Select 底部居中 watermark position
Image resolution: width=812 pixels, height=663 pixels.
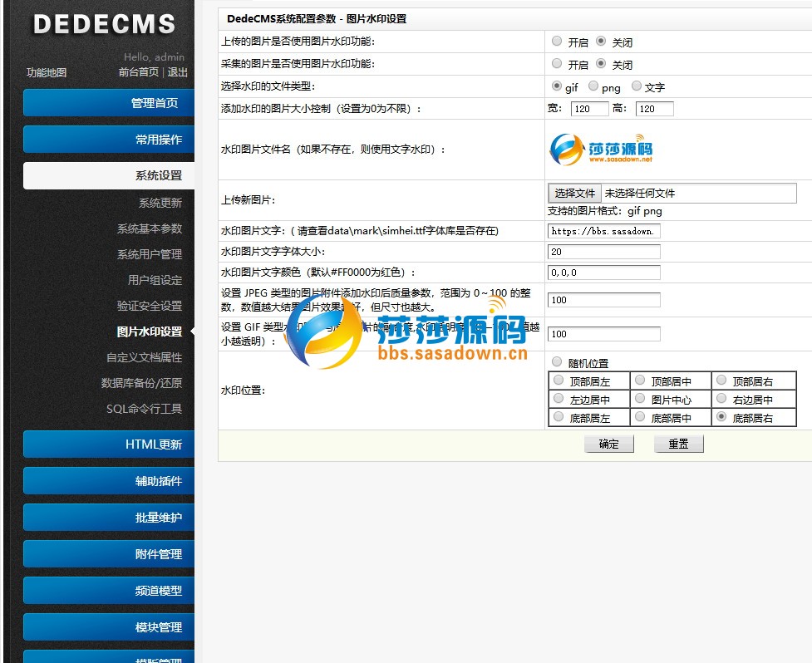640,416
